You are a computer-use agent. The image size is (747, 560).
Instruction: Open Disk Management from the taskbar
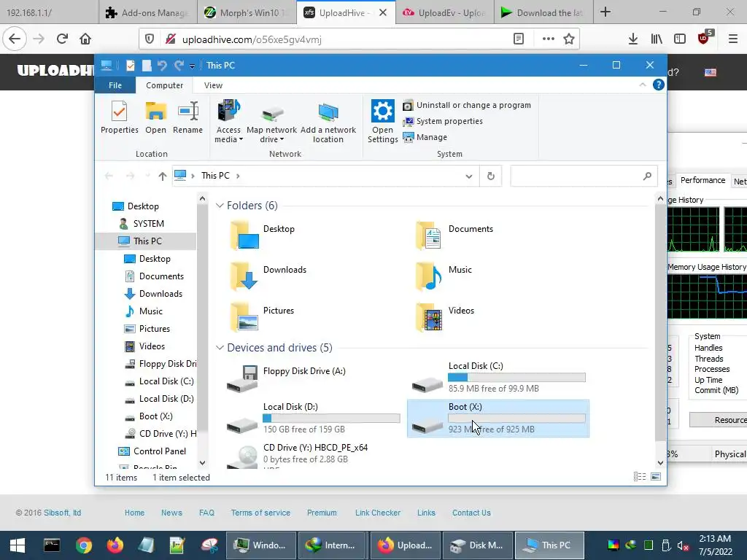click(x=477, y=545)
